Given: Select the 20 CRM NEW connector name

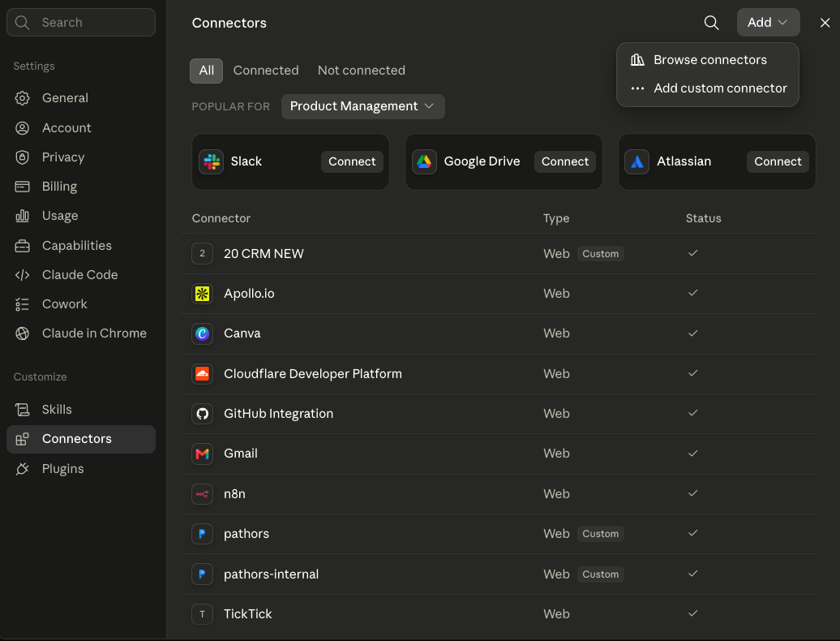Looking at the screenshot, I should pos(264,253).
